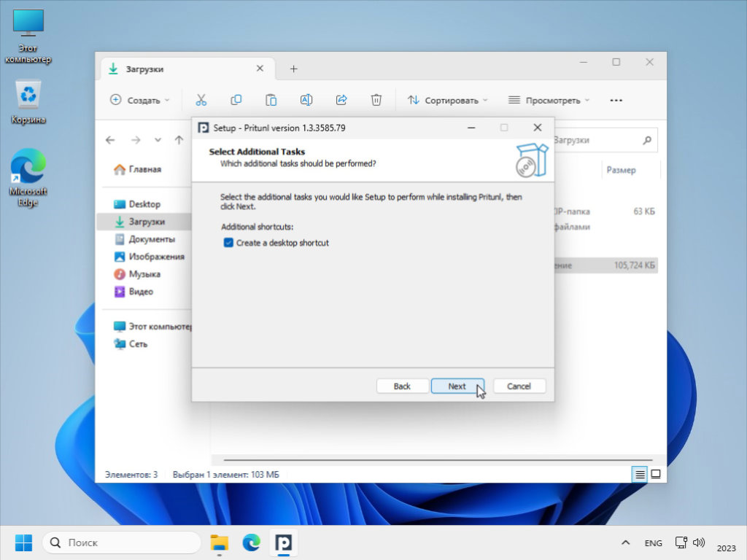Click Next in the Pritunl setup wizard
747x560 pixels.
point(457,386)
